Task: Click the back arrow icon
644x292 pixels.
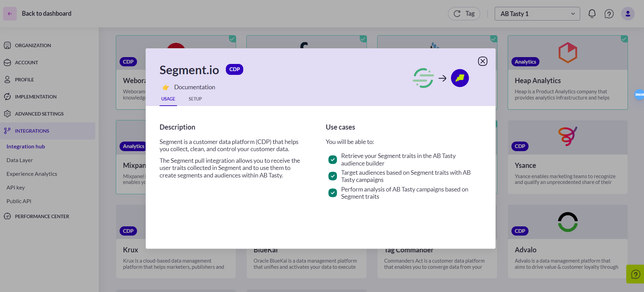Action: click(x=10, y=14)
